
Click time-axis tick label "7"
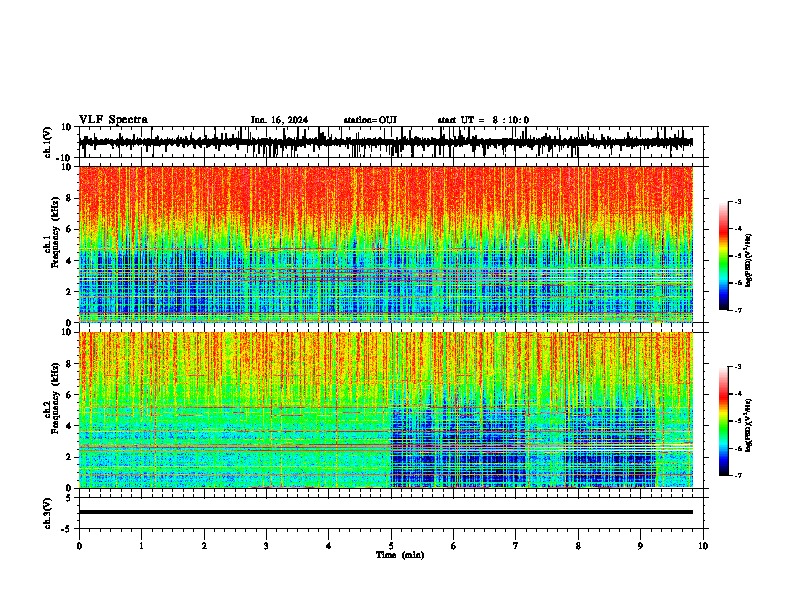[x=516, y=546]
